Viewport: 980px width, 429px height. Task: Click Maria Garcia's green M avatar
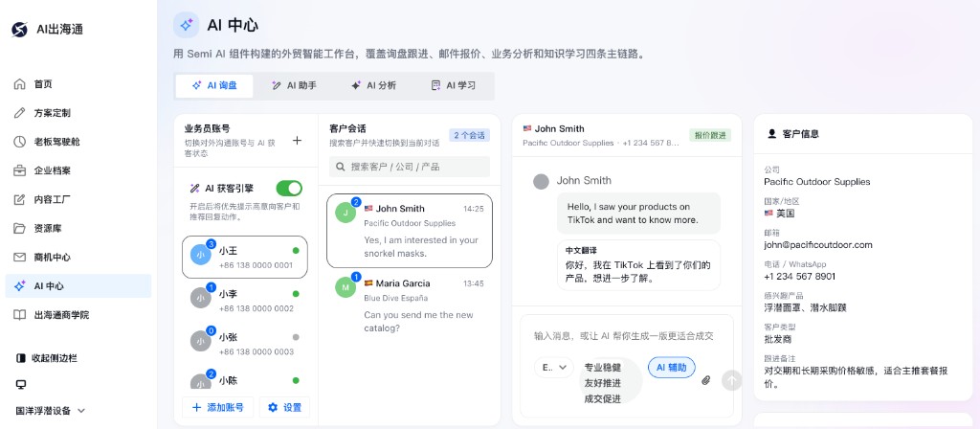click(x=345, y=287)
